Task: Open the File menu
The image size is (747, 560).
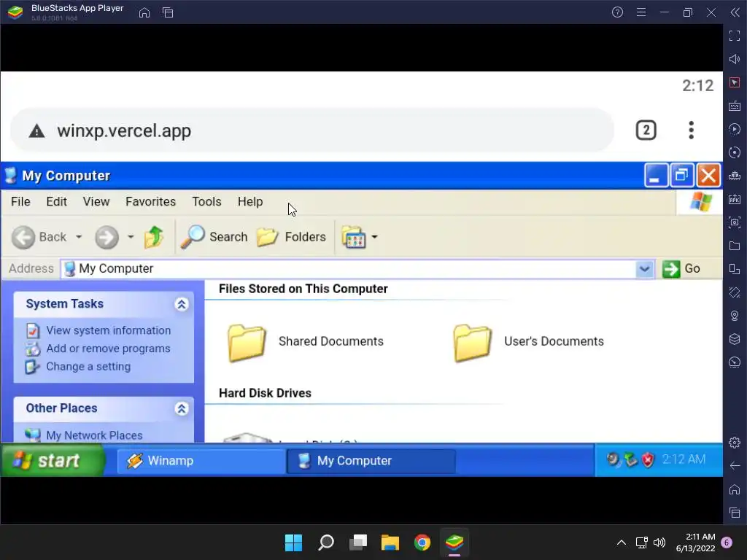Action: point(20,201)
